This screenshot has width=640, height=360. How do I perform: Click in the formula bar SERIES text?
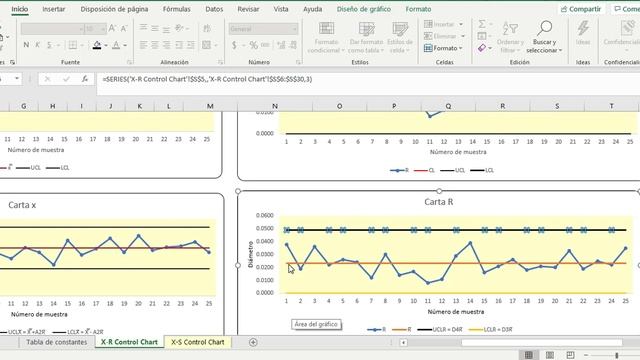tap(207, 79)
